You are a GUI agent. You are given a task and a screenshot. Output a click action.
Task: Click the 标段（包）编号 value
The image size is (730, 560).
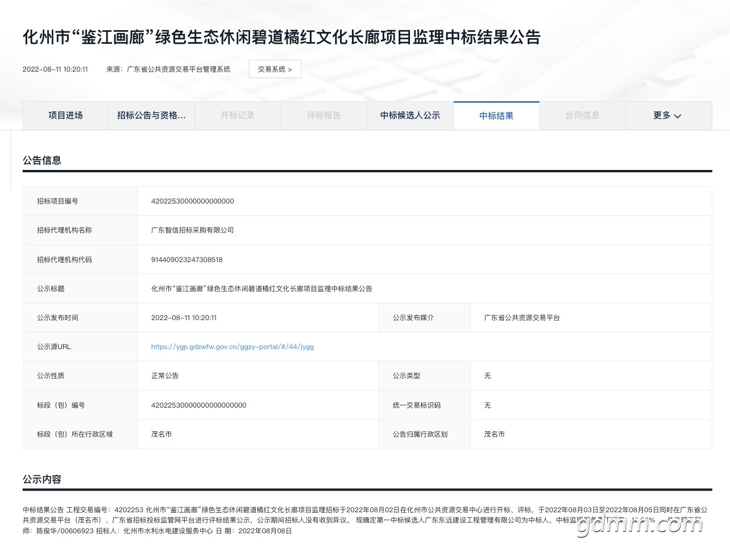198,405
